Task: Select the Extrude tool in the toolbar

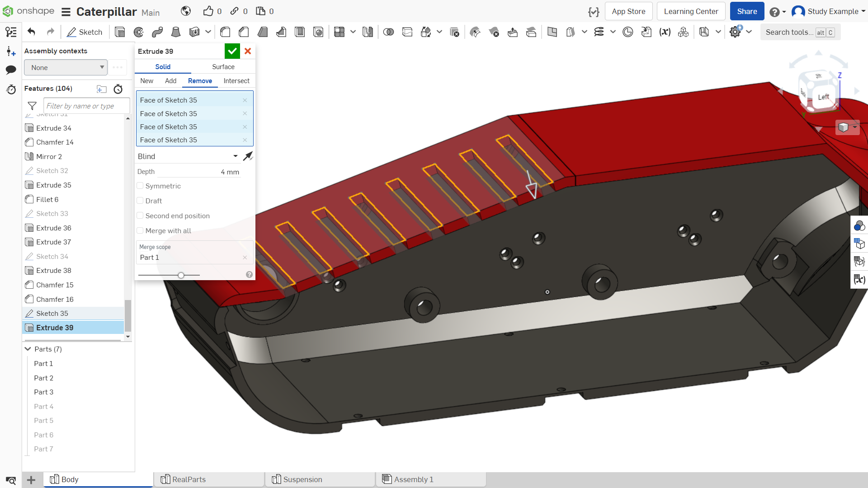Action: pyautogui.click(x=120, y=32)
